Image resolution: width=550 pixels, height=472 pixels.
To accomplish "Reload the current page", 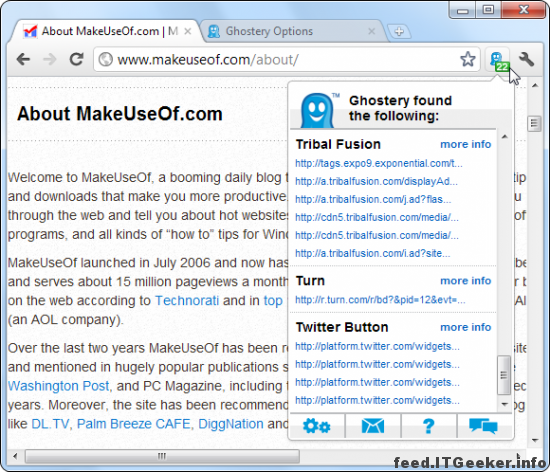I will [x=76, y=59].
